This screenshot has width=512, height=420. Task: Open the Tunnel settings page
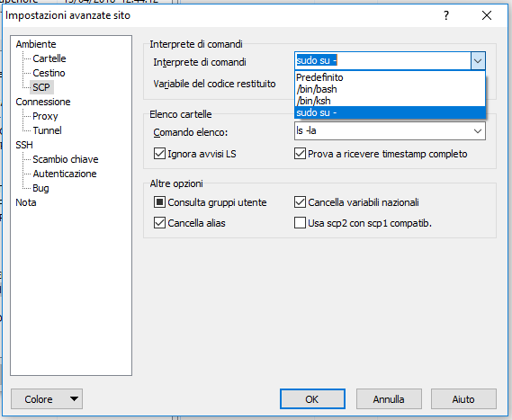point(47,130)
